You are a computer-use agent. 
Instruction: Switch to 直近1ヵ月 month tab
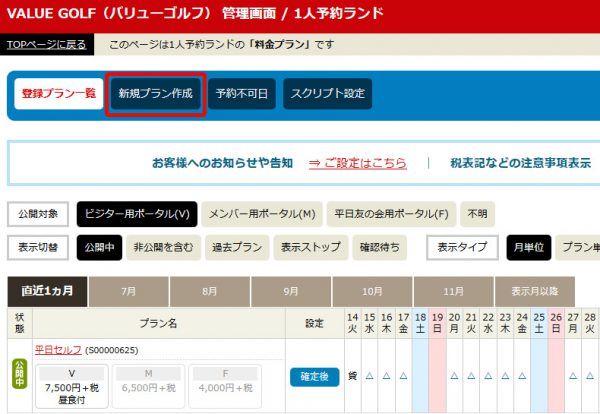[47, 292]
